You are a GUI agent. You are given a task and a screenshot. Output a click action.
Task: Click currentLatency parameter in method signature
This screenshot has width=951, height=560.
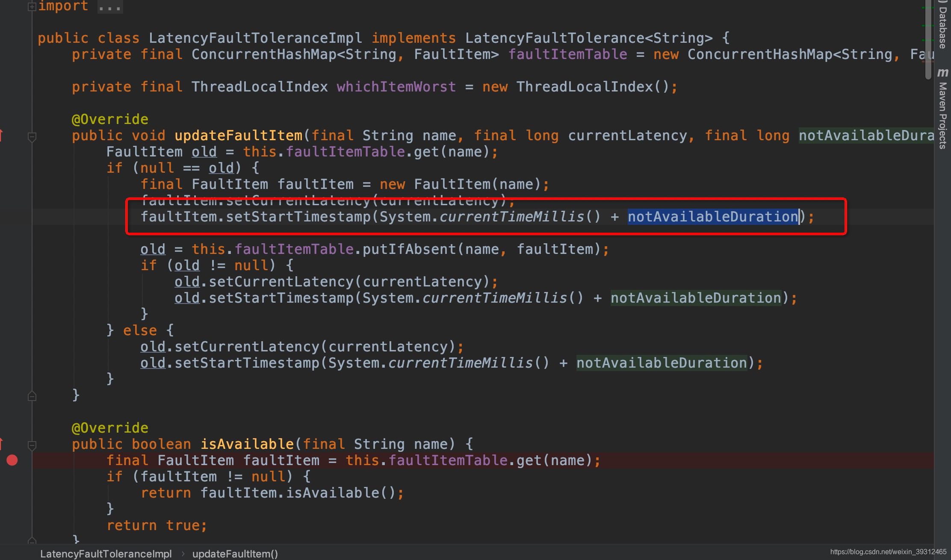click(x=627, y=136)
